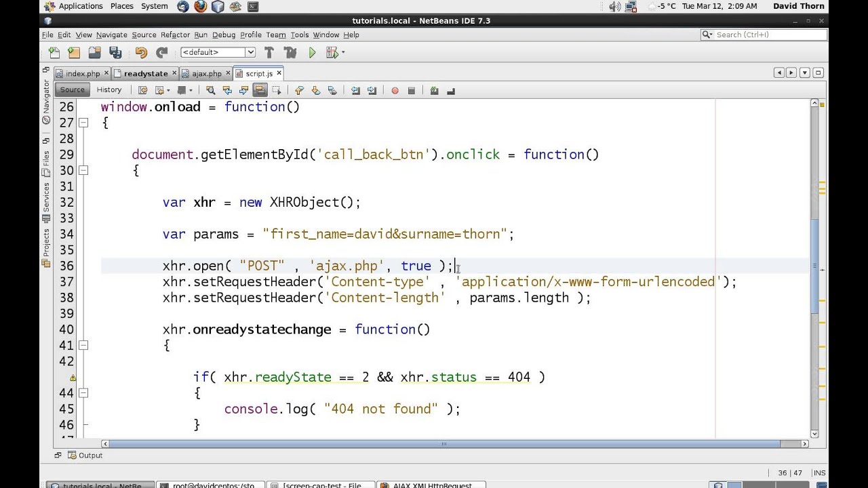The image size is (868, 488).
Task: Stop macro recording square icon
Action: (411, 90)
